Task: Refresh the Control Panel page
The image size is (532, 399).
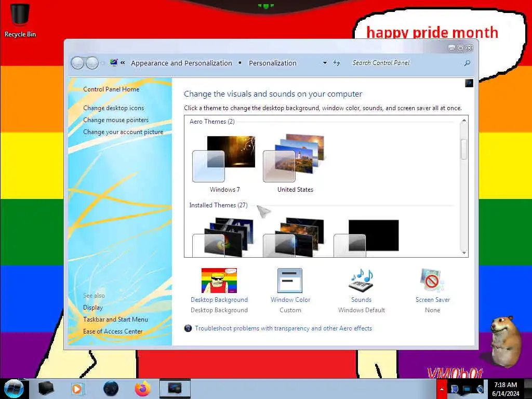Action: [337, 63]
